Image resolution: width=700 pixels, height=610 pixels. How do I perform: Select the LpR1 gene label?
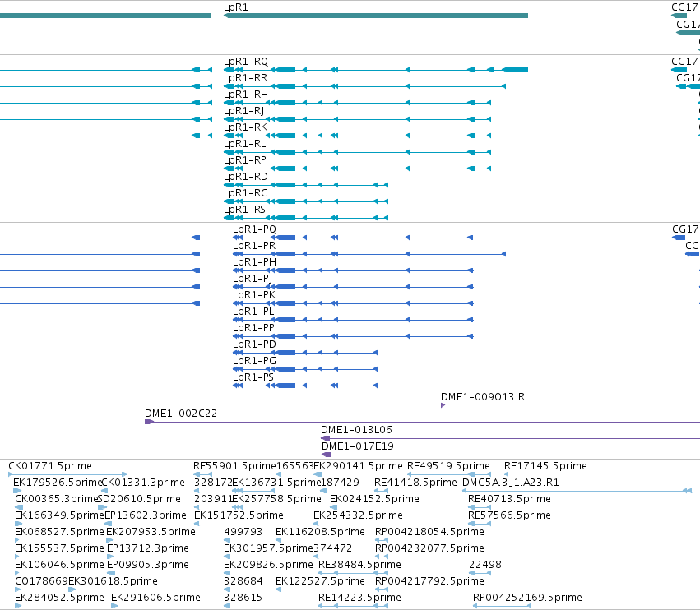[x=236, y=7]
